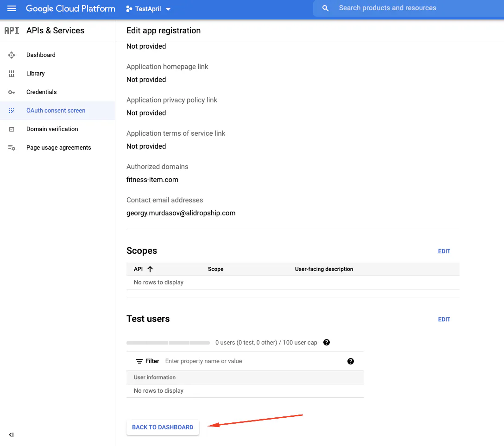Screen dimensions: 504x446
Task: Click the test user cap progress bar
Action: (168, 343)
